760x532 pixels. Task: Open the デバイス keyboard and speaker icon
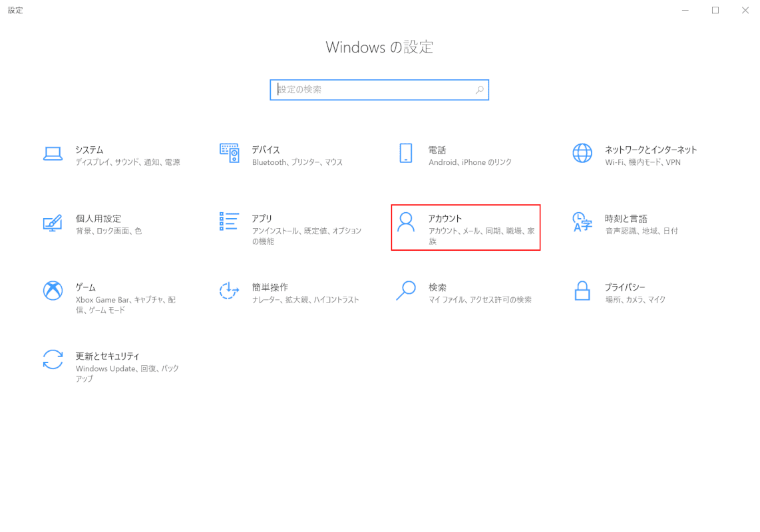[x=229, y=153]
